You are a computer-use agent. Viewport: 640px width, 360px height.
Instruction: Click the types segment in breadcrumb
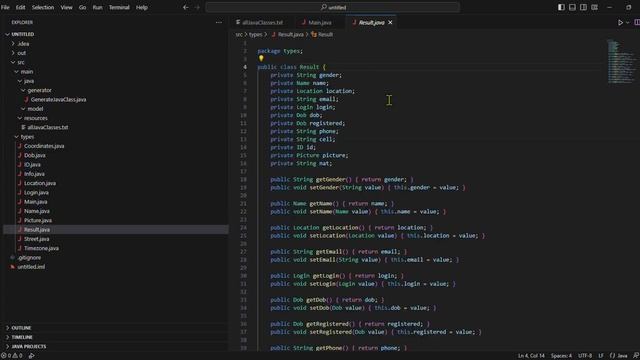256,35
